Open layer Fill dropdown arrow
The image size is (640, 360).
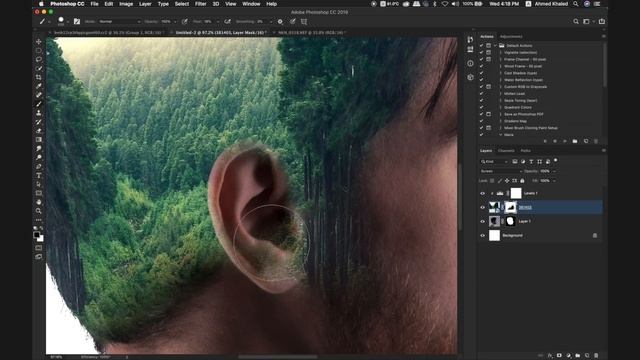[554, 181]
